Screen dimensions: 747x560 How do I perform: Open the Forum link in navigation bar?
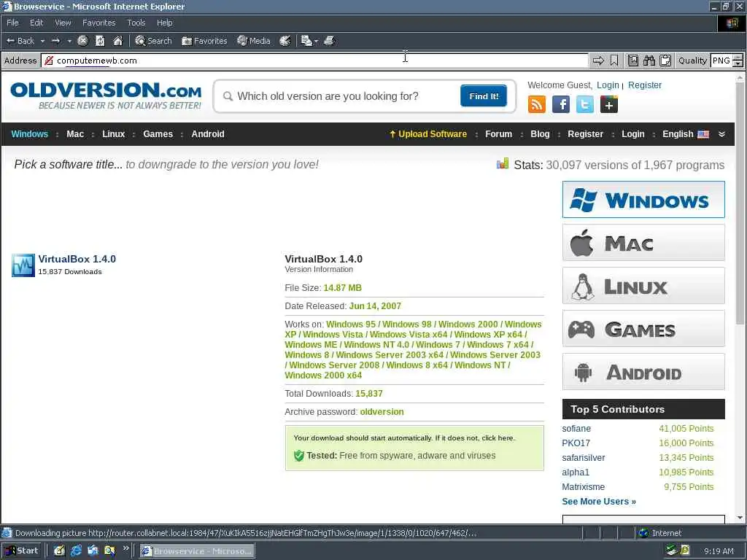point(498,134)
